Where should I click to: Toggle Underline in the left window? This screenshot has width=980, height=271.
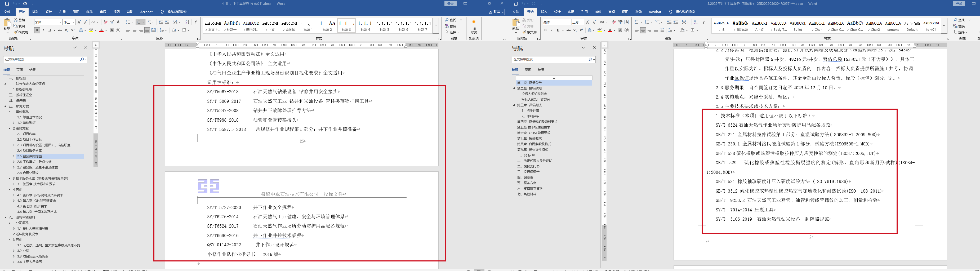coord(50,30)
